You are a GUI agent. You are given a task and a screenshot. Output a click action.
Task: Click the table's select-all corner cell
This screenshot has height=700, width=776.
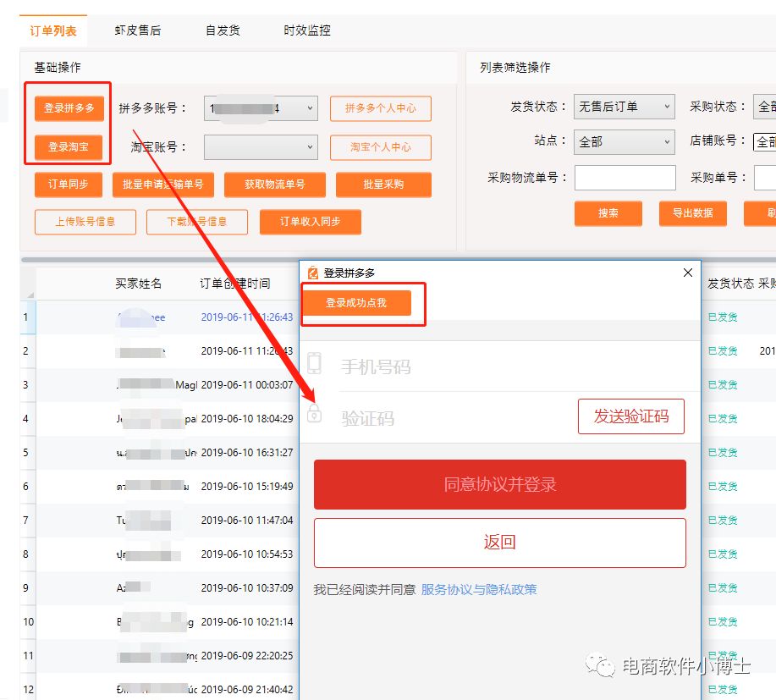pyautogui.click(x=28, y=284)
